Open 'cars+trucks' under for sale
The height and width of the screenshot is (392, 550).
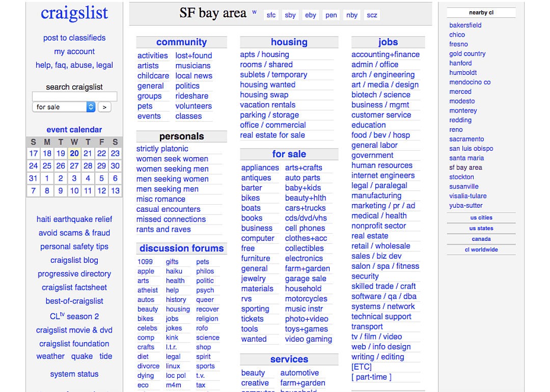(x=305, y=208)
